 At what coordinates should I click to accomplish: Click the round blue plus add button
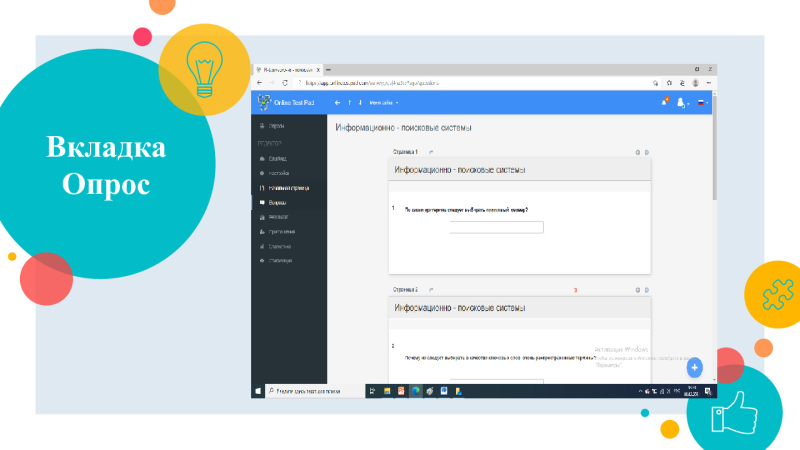click(x=694, y=367)
